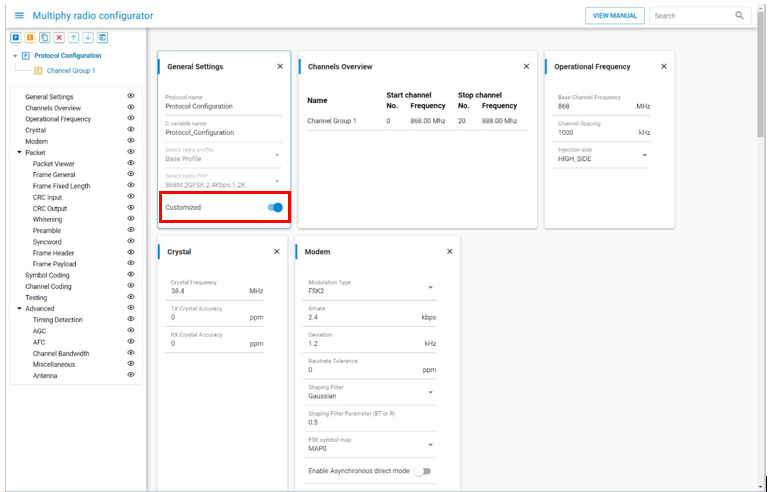Screen dimensions: 768x492
Task: Close the Operational Frequency card
Action: (x=664, y=67)
